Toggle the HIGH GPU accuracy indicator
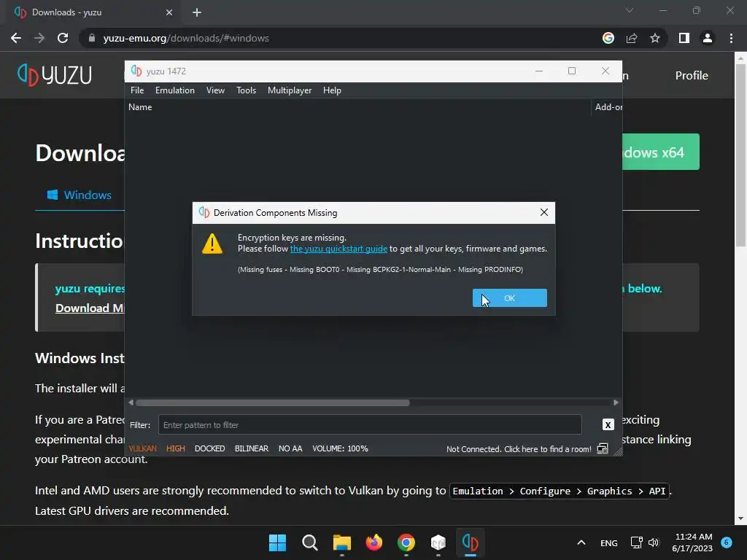 click(175, 448)
